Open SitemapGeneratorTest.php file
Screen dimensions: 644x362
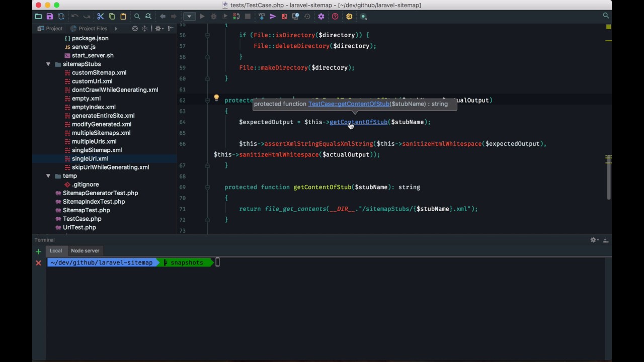100,193
